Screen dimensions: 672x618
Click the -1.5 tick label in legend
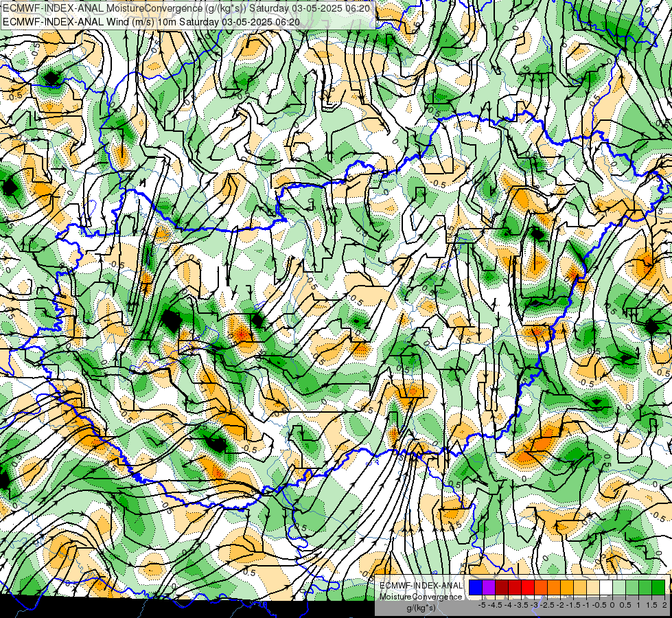[573, 605]
